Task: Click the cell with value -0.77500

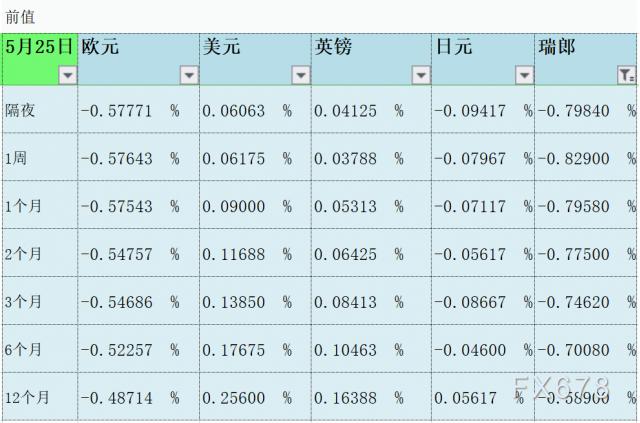Action: [x=586, y=253]
